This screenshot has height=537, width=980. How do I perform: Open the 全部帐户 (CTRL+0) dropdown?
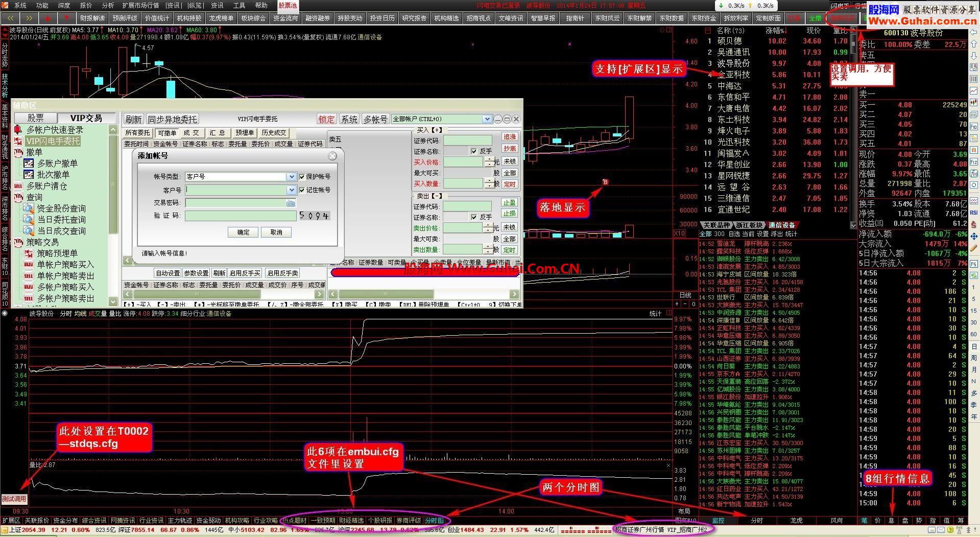pyautogui.click(x=487, y=119)
